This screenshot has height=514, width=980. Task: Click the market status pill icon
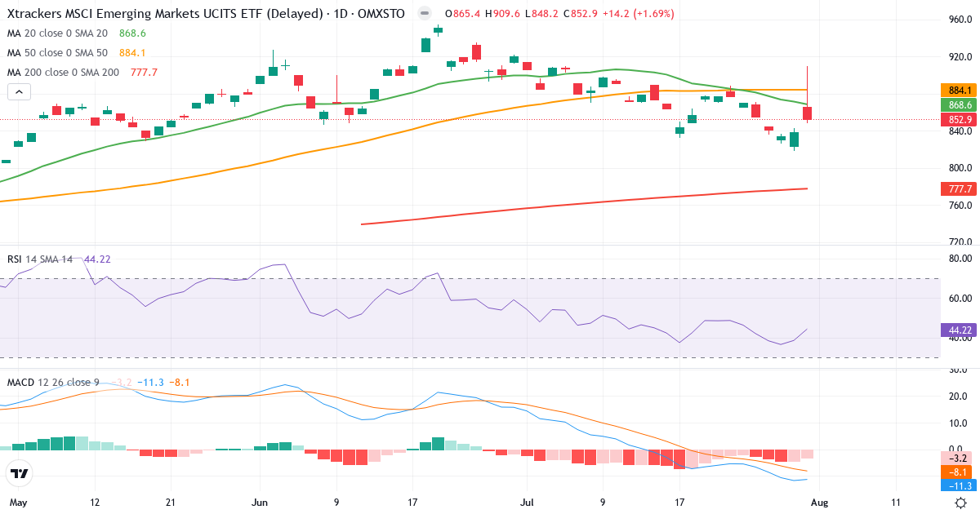(x=424, y=14)
